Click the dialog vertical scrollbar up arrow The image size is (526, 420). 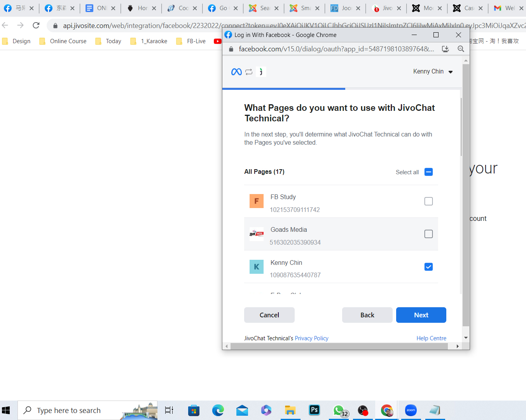point(466,60)
